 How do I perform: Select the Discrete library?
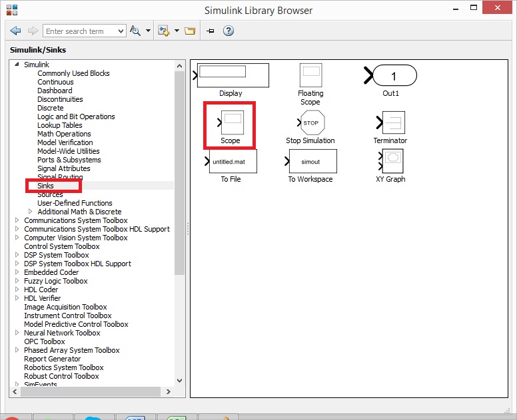(x=51, y=108)
